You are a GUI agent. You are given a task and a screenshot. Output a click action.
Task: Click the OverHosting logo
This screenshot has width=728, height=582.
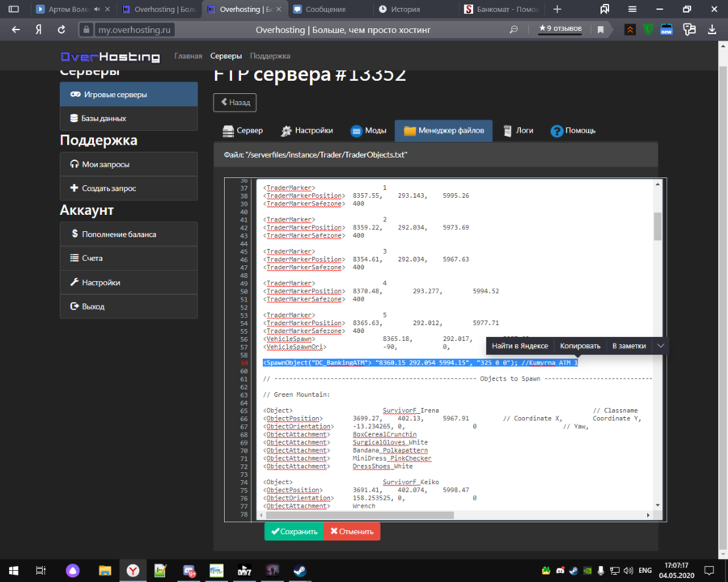(111, 57)
